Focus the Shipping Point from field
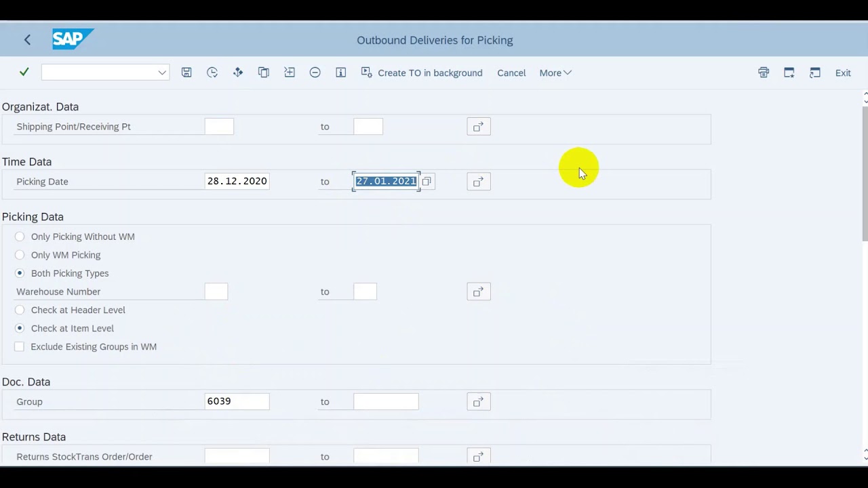 [219, 127]
